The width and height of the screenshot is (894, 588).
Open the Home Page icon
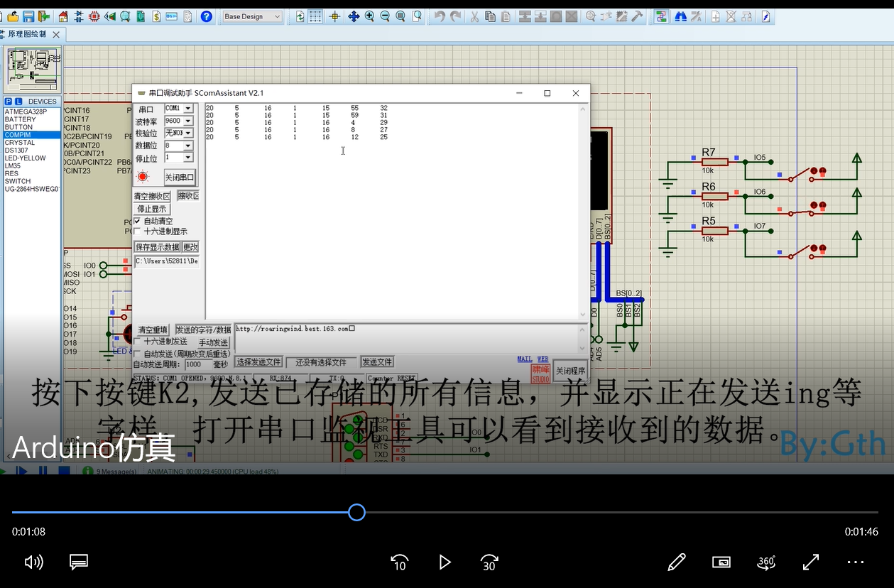pyautogui.click(x=63, y=16)
